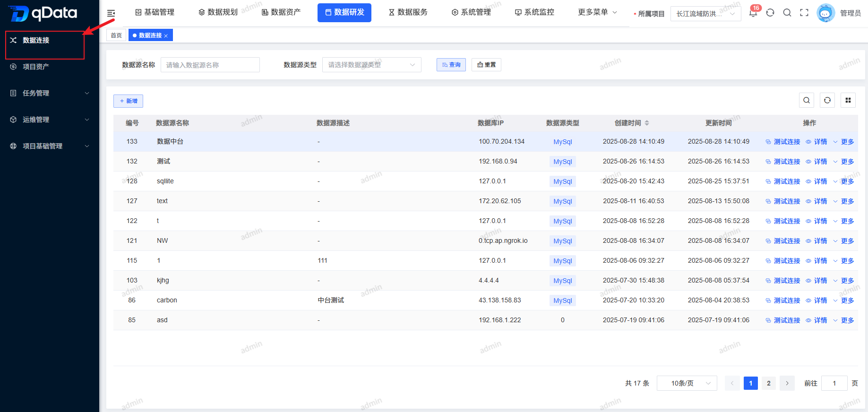This screenshot has height=412, width=868.
Task: Open 更多 dropdown for asd row
Action: point(843,320)
